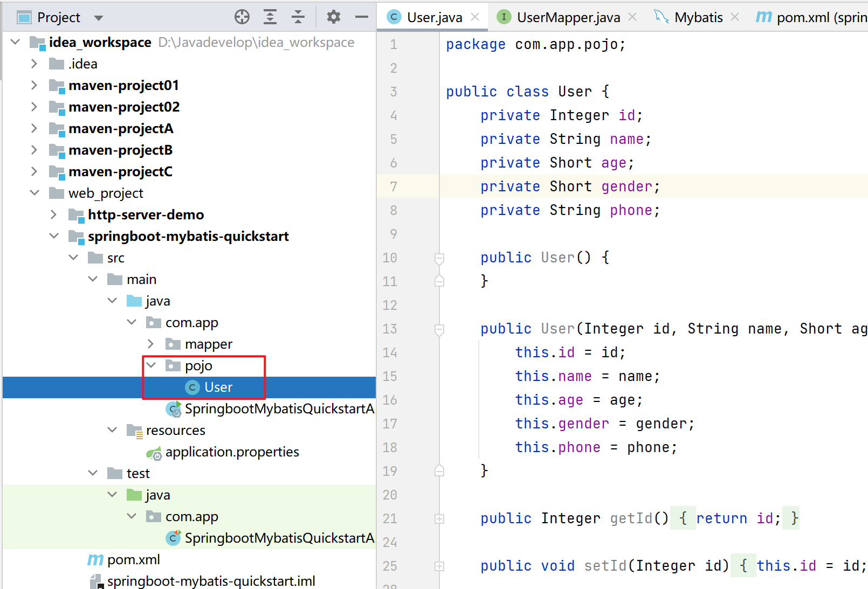
Task: Open Project panel settings gear
Action: pyautogui.click(x=334, y=17)
